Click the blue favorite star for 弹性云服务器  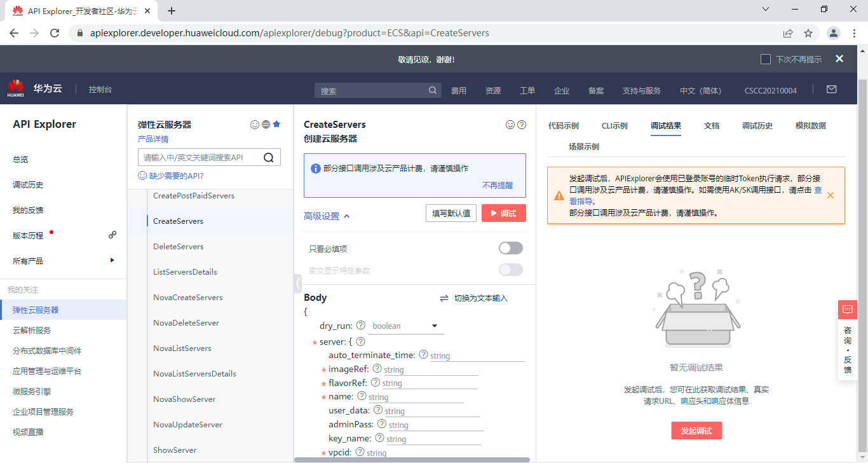(x=276, y=125)
